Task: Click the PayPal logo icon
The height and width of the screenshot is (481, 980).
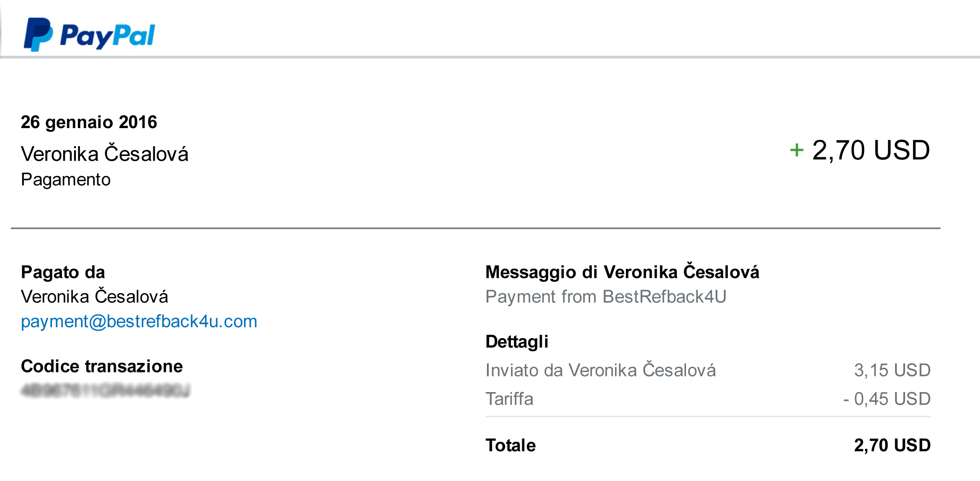Action: point(38,34)
